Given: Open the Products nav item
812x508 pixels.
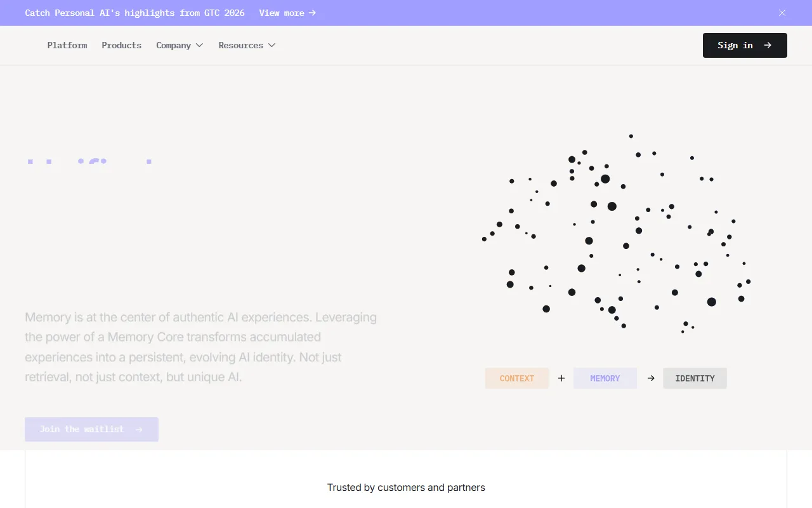Looking at the screenshot, I should click(122, 45).
